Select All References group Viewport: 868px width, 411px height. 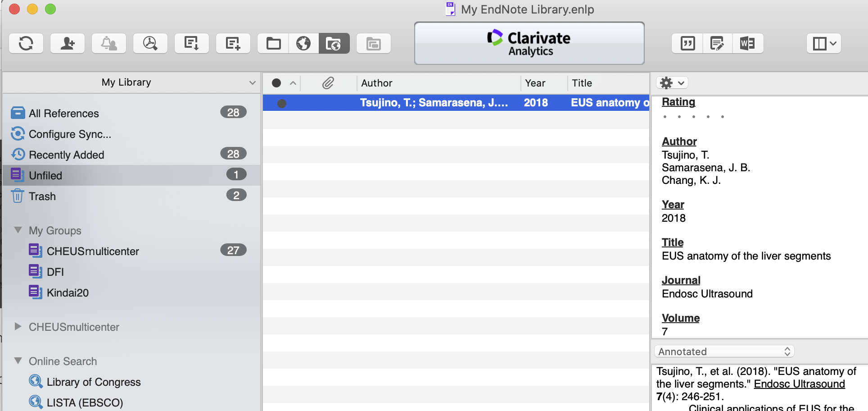click(x=131, y=113)
